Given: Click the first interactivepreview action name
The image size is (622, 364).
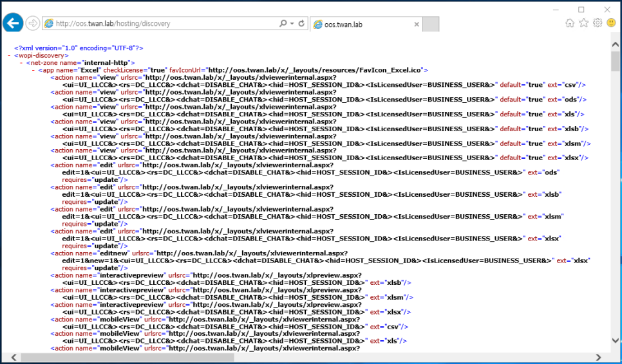Looking at the screenshot, I should (132, 275).
